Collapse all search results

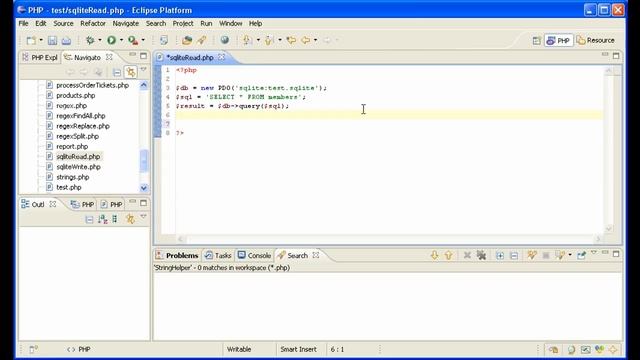click(x=514, y=256)
